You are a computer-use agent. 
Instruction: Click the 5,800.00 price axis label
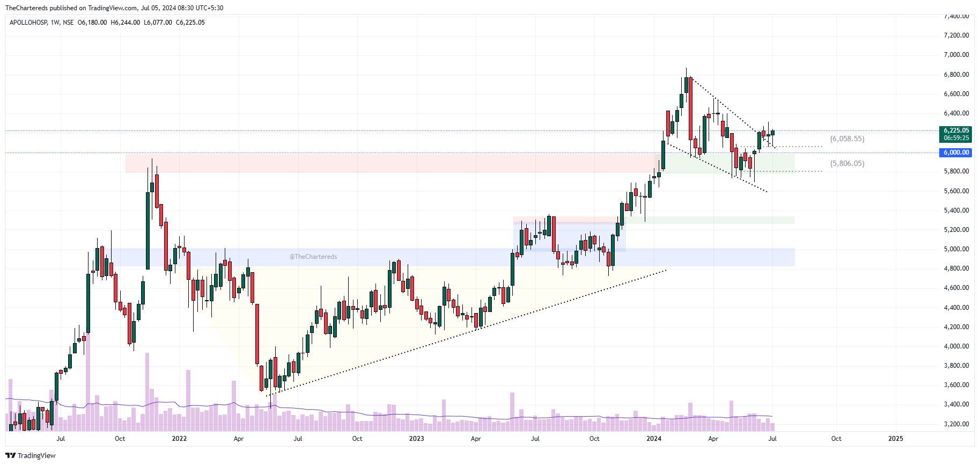click(956, 171)
